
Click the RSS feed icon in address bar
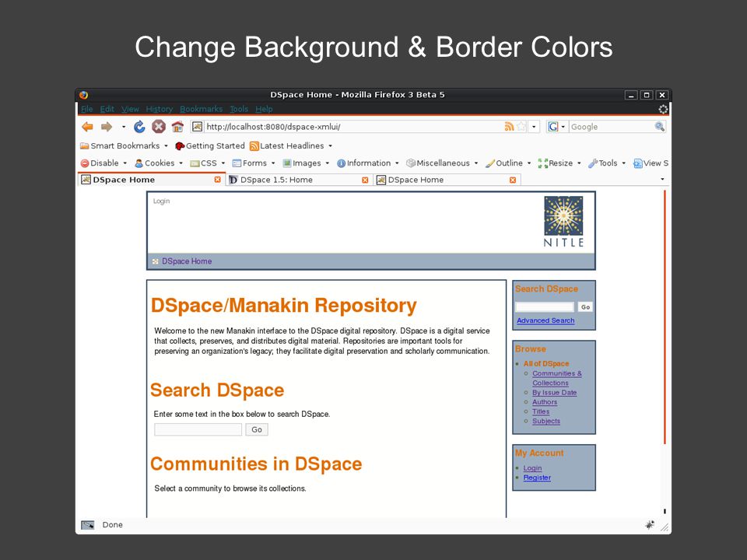(509, 127)
